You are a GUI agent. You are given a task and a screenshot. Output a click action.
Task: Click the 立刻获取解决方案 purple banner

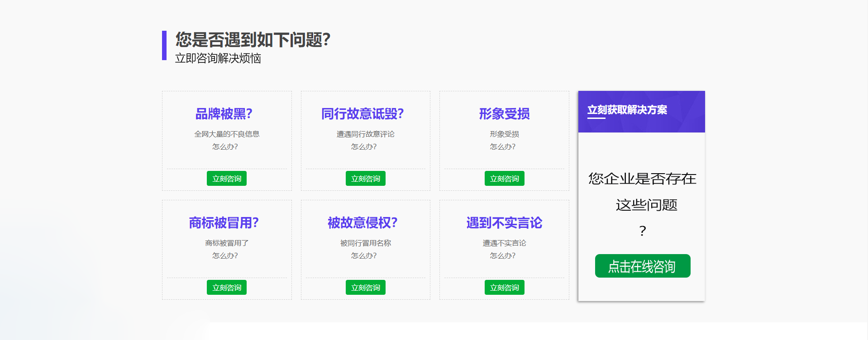641,112
